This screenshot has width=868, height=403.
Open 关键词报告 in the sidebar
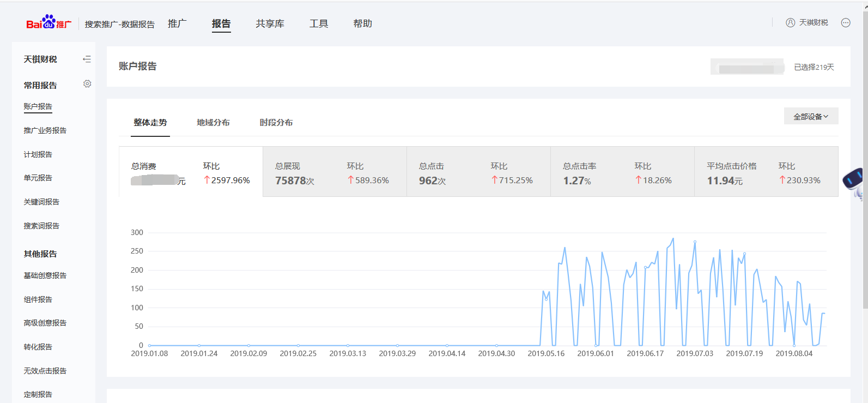pos(41,202)
